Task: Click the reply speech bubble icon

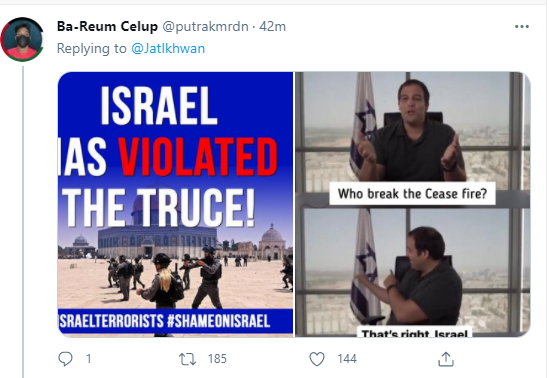Action: (x=65, y=359)
